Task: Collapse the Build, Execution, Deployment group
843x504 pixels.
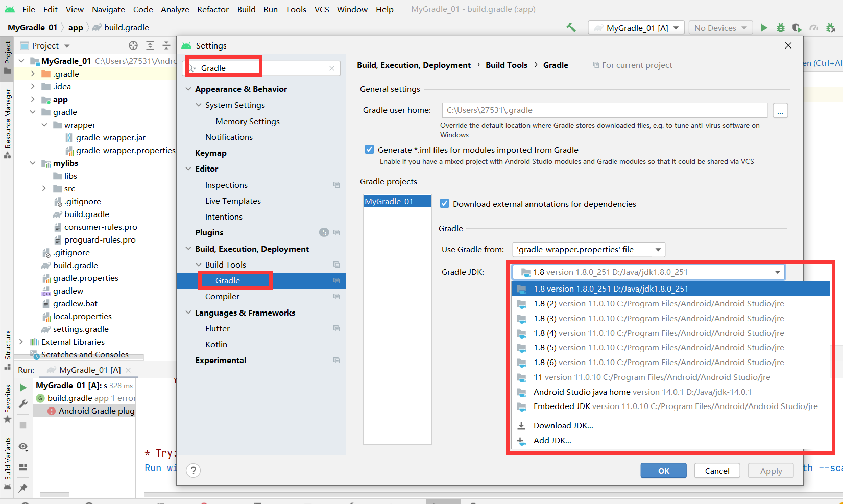Action: point(188,249)
